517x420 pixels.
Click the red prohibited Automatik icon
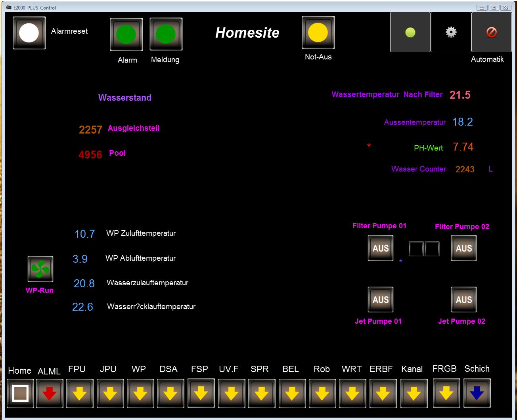(x=491, y=32)
